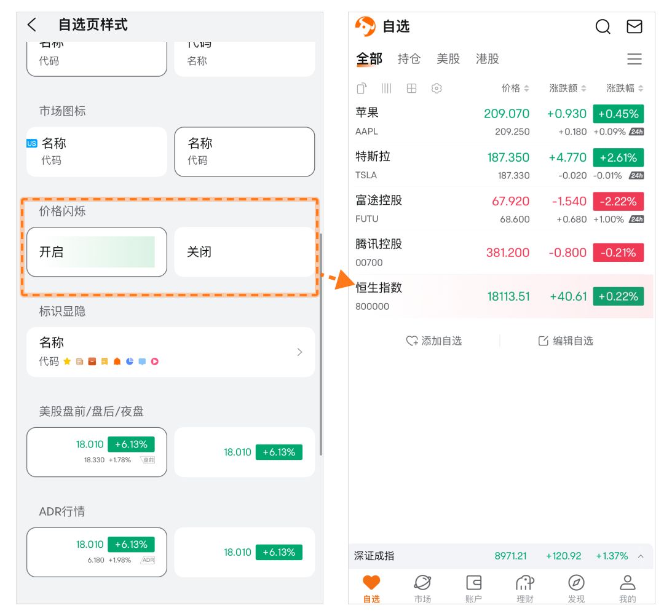Open the watchlist settings gear icon
Viewport: 672px width, 616px height.
437,89
